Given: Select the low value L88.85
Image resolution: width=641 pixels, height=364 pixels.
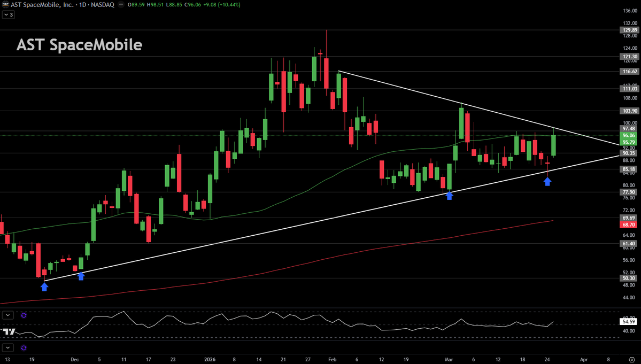Looking at the screenshot, I should 174,5.
